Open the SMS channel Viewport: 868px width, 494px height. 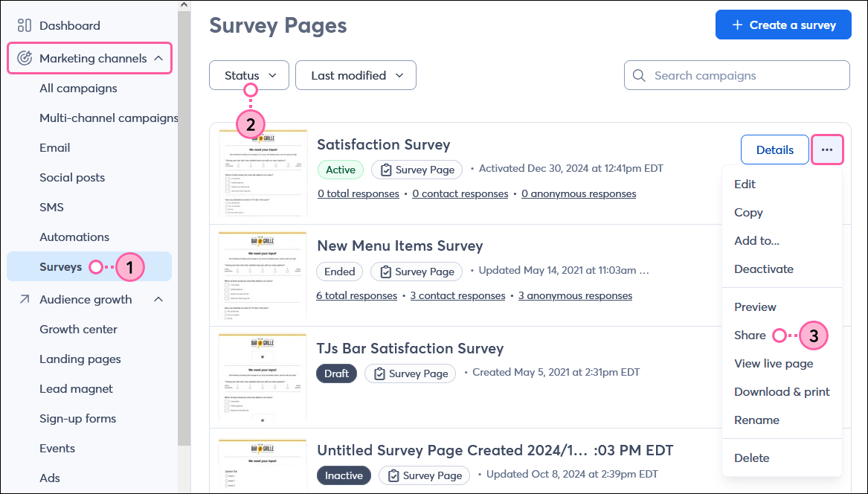pos(51,207)
